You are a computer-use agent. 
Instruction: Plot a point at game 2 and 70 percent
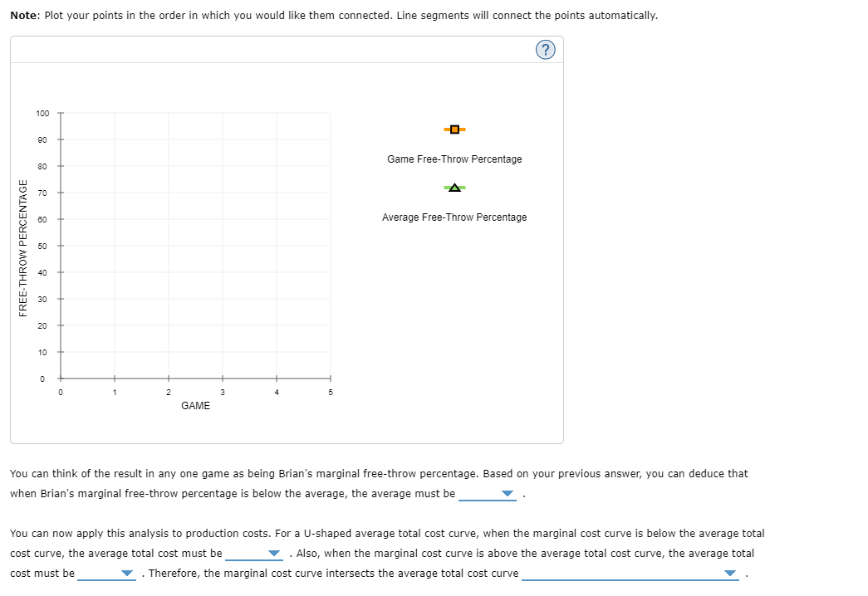(x=169, y=192)
